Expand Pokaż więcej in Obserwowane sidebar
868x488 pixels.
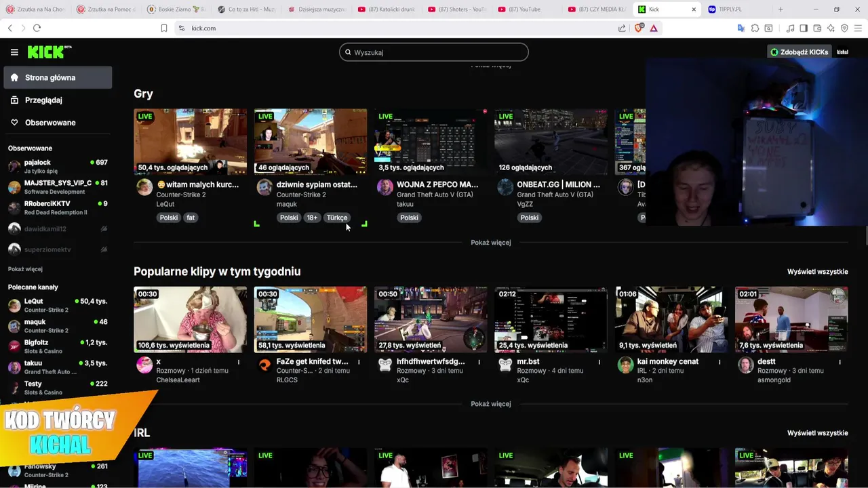click(25, 269)
